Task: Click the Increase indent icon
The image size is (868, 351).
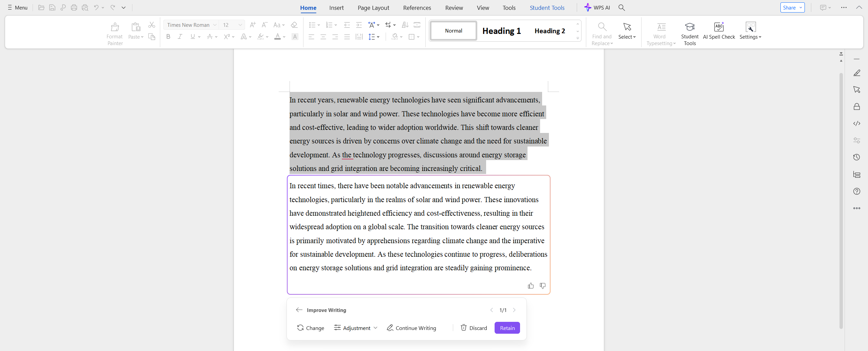Action: [359, 25]
